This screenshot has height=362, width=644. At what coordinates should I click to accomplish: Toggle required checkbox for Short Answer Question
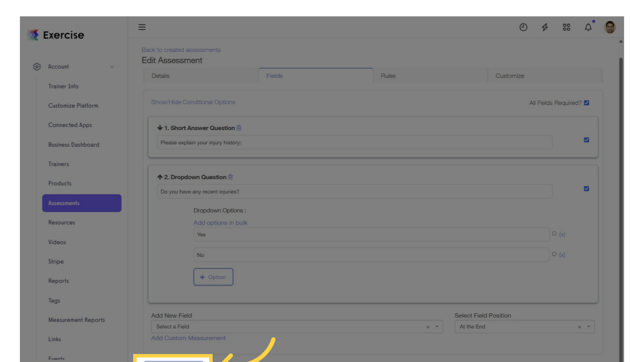tap(586, 140)
